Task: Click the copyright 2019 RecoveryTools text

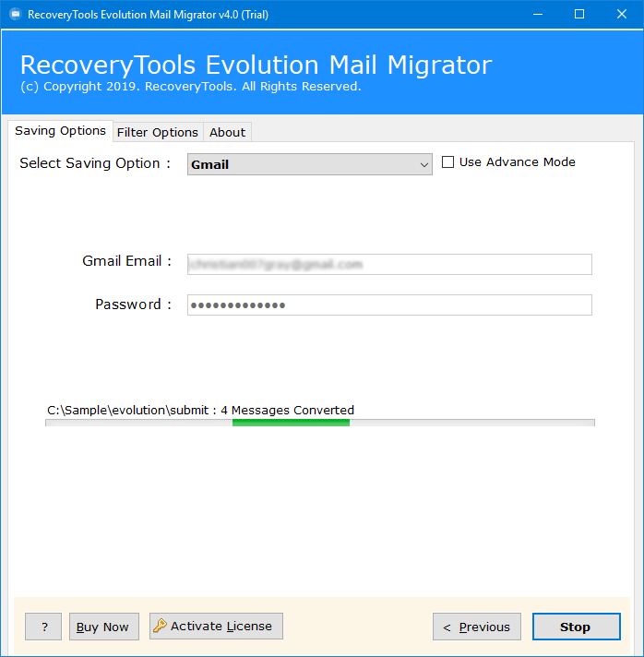Action: [191, 87]
